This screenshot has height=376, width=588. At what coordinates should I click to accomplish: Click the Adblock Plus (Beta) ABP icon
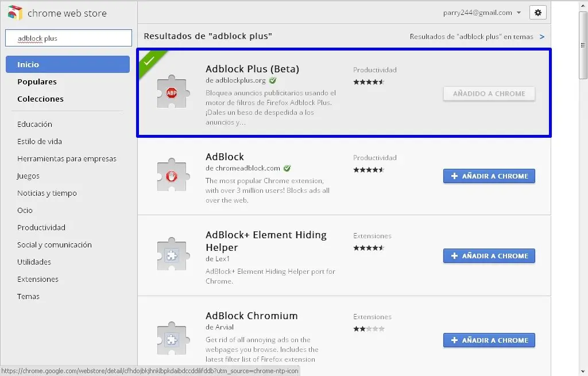(172, 92)
